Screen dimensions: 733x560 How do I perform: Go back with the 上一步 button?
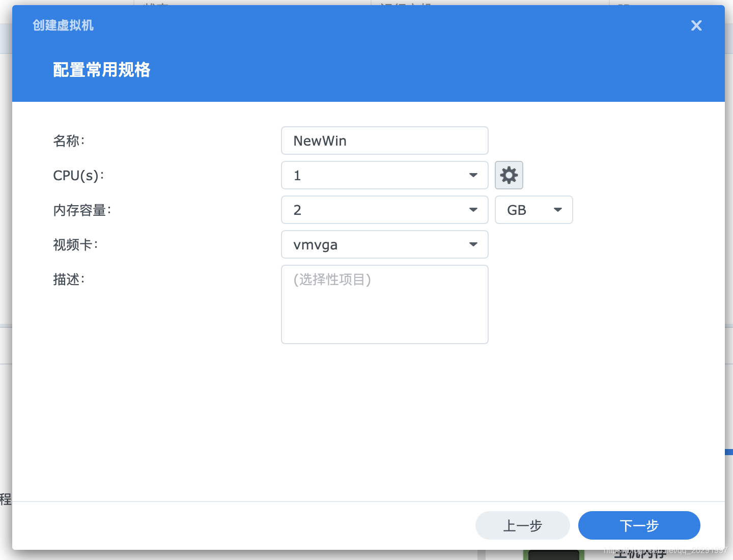tap(523, 525)
